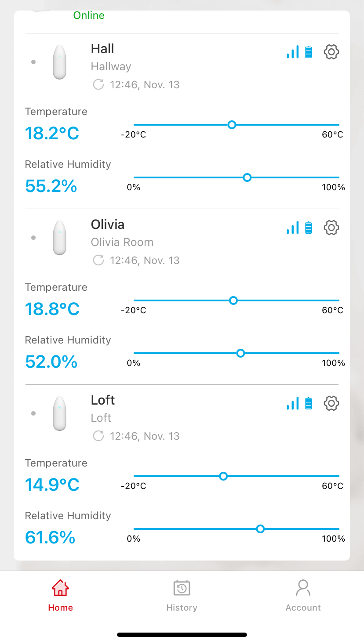Switch to the History tab
Screen dimensions: 364x644
(182, 595)
